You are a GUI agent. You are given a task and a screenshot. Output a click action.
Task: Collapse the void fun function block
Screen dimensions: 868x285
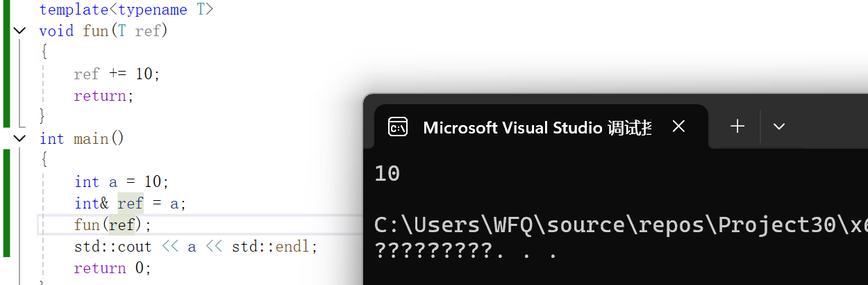[x=19, y=31]
